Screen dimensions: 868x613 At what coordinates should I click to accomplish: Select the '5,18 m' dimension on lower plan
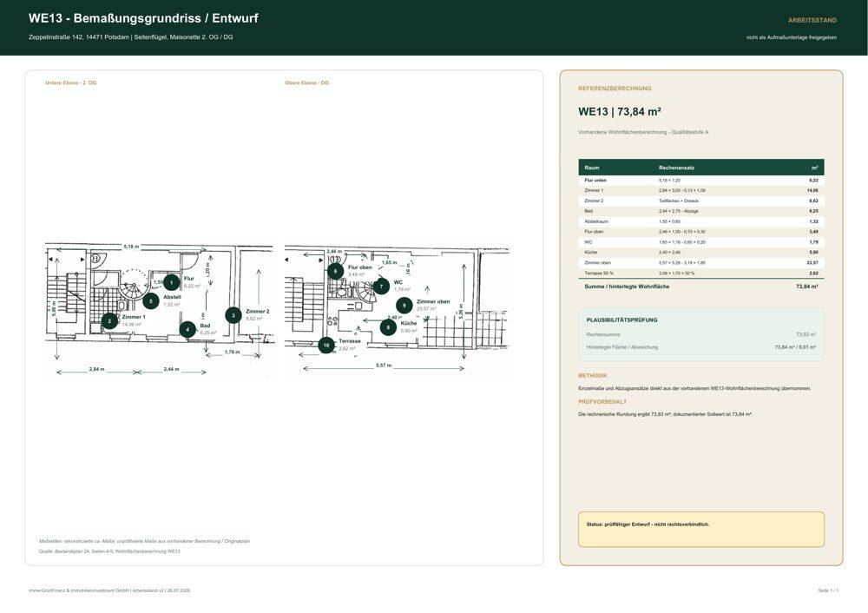click(131, 247)
